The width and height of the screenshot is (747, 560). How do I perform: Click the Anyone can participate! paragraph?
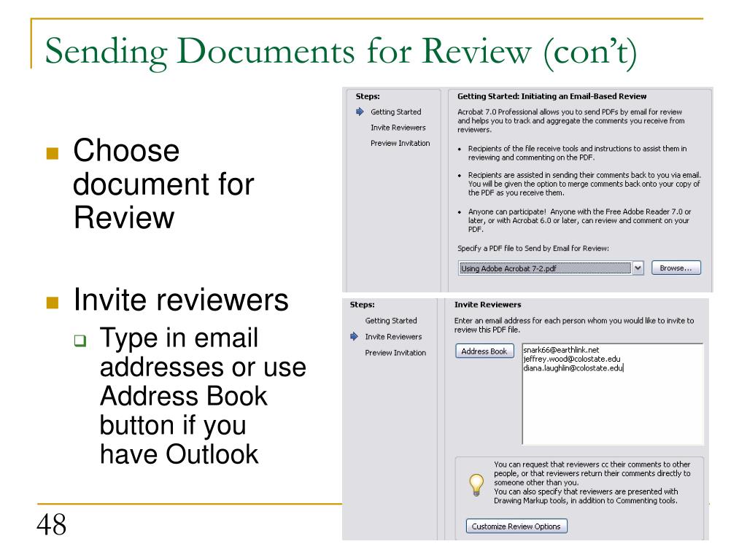[579, 220]
